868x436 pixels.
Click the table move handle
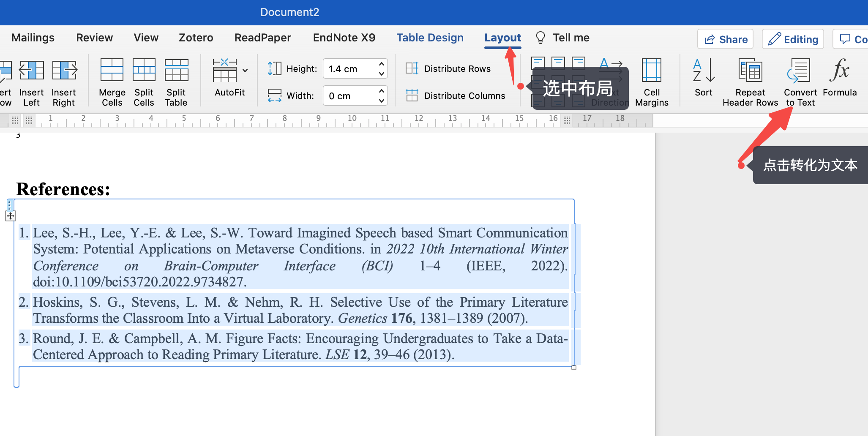point(11,216)
